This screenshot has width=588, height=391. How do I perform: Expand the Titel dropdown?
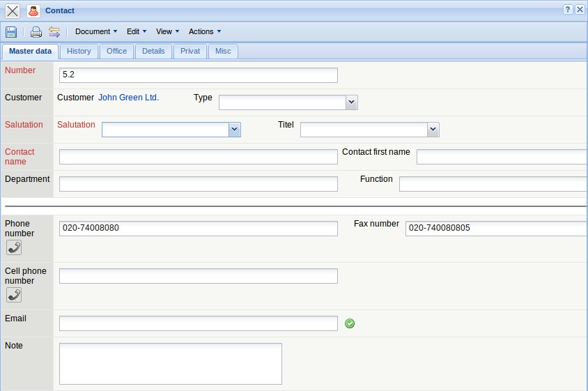click(x=433, y=130)
